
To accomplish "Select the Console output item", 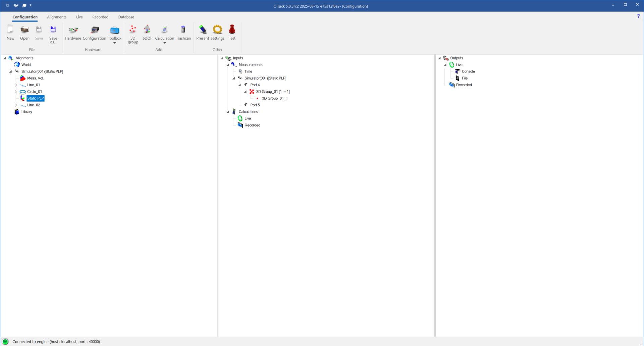I will point(468,71).
